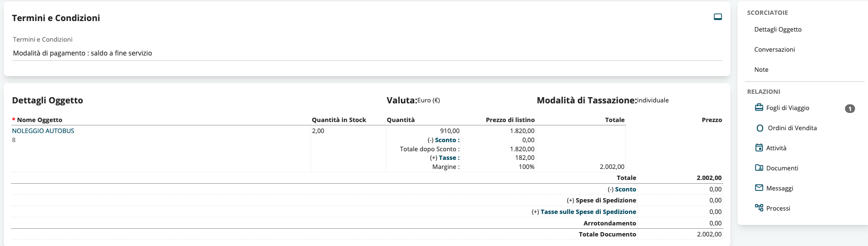Click the Messaggi envelope icon
868x246 pixels.
(x=759, y=188)
